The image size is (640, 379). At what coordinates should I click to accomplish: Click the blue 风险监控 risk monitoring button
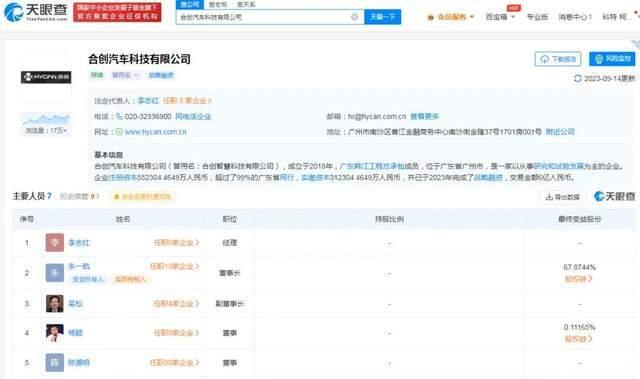pyautogui.click(x=612, y=59)
